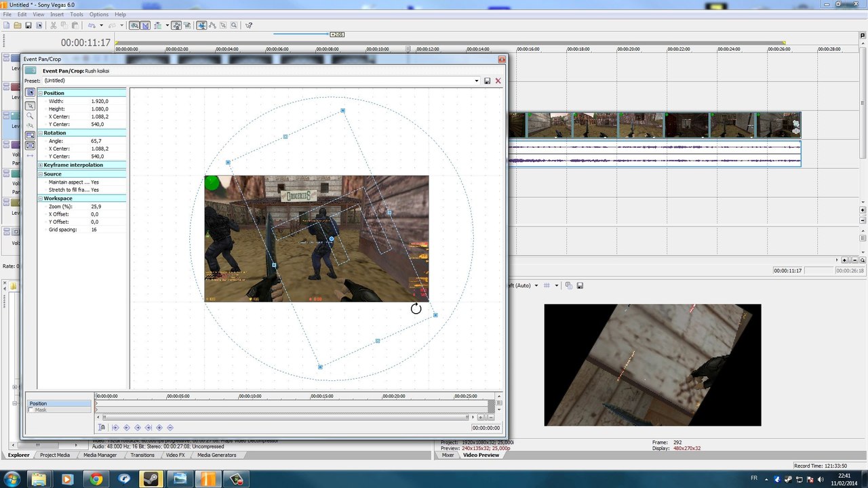Click the Sync Cursor icon by keyframe buttons
The width and height of the screenshot is (868, 488).
pyautogui.click(x=102, y=427)
